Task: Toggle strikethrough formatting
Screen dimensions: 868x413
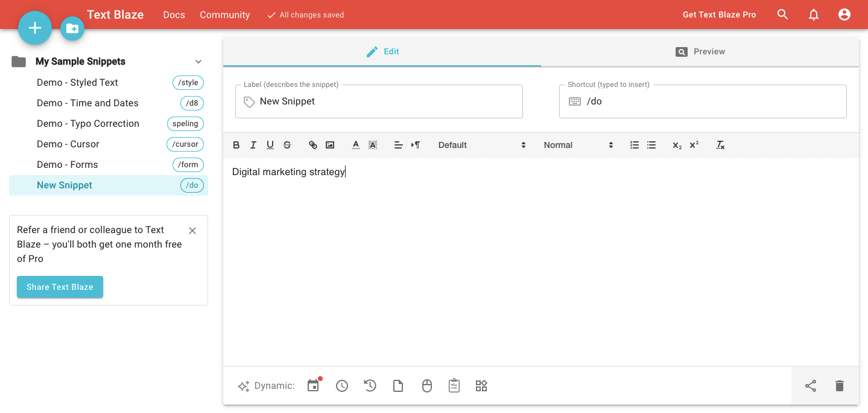Action: coord(287,145)
